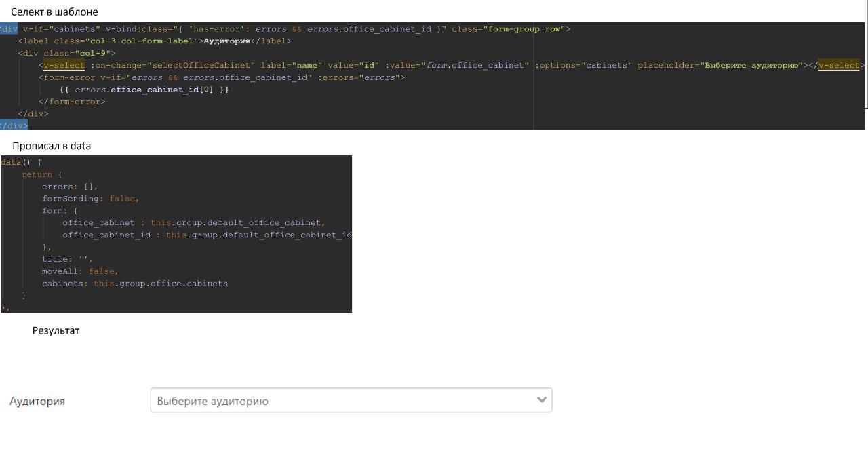Screen dimensions: 868x449
Task: Click the 'errors: [],' line in data
Action: click(70, 187)
